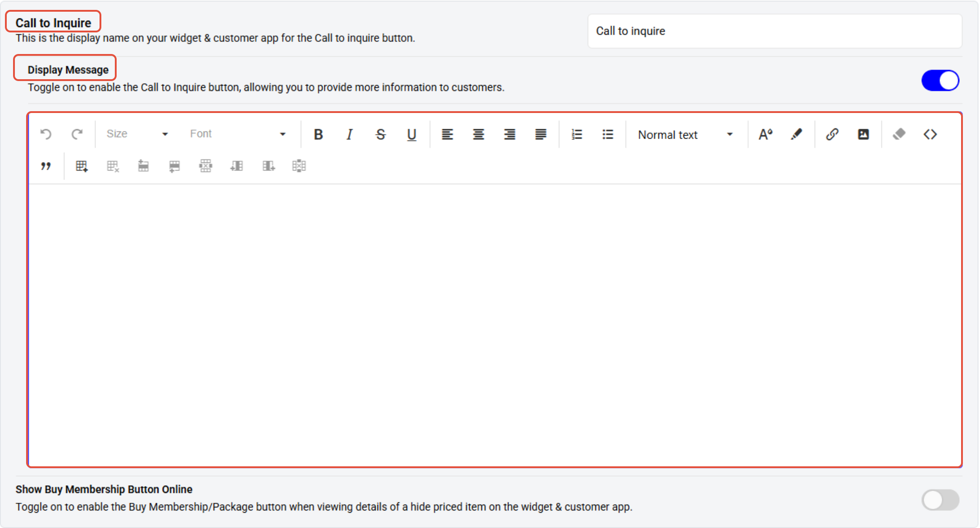Click the Call to inquire name field

(774, 31)
